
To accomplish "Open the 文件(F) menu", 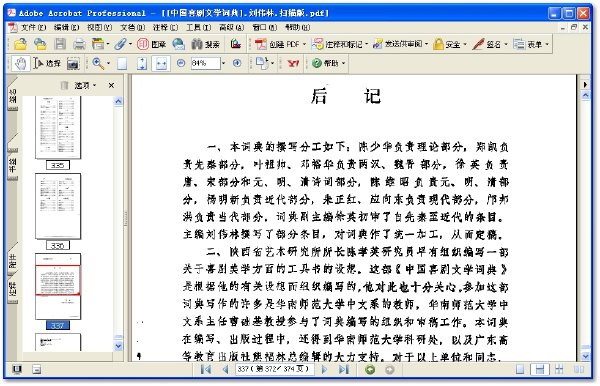I will [33, 27].
